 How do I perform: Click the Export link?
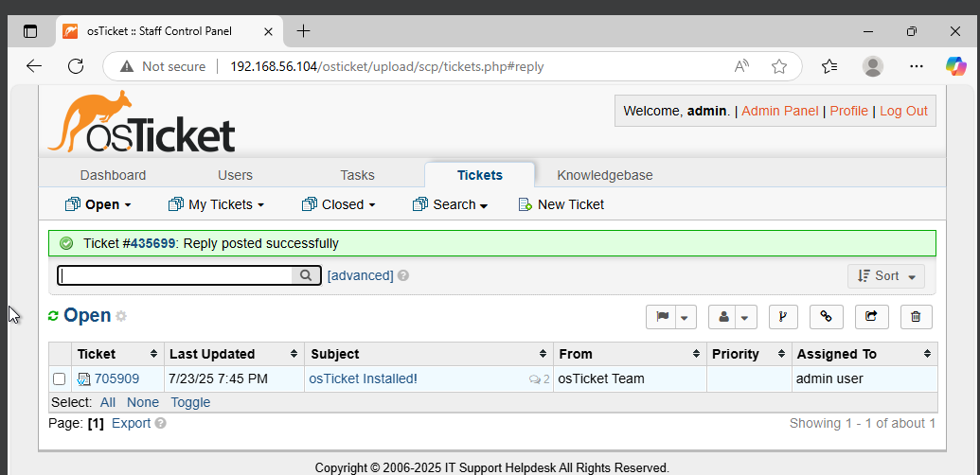[132, 423]
